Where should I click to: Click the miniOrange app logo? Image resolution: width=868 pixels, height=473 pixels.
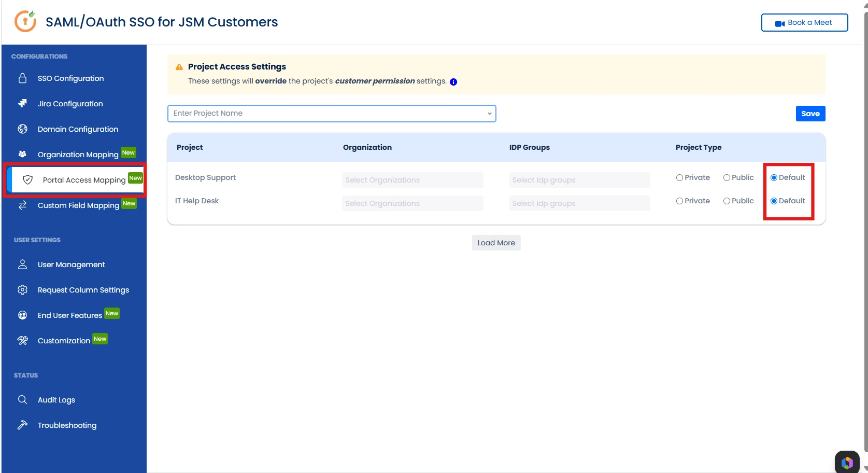[x=25, y=21]
